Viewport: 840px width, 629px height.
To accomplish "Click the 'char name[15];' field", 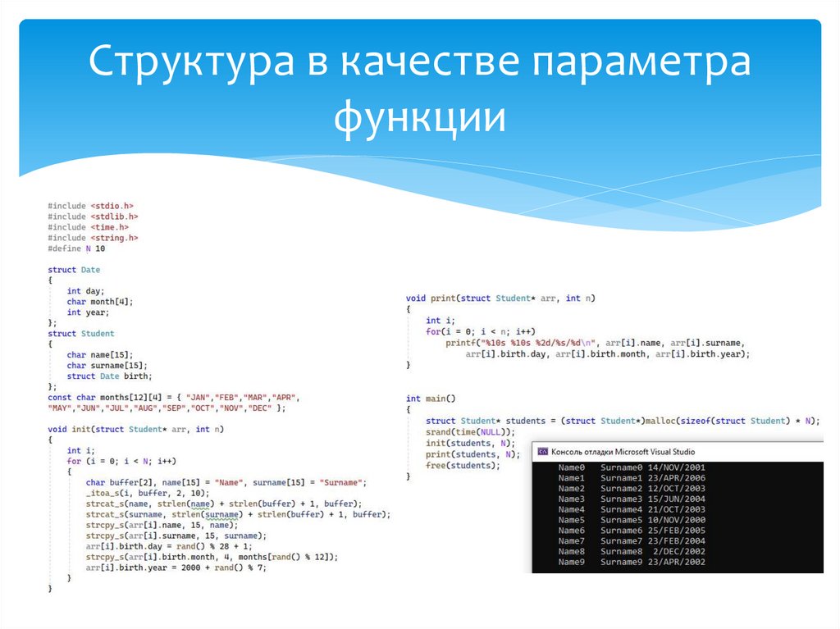I will [99, 354].
